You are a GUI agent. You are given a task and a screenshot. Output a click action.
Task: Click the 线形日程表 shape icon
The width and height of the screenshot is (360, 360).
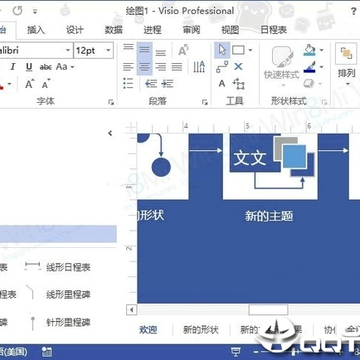pos(33,266)
